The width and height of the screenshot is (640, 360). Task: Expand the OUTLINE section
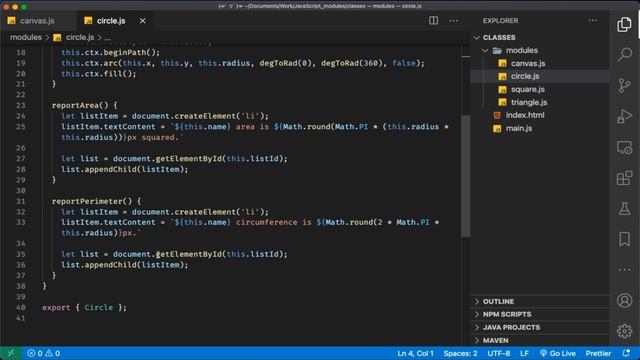498,301
